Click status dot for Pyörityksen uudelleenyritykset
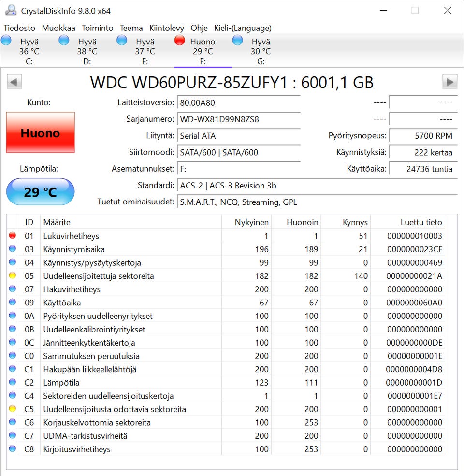Viewport: 464px width, 476px height. 13,316
